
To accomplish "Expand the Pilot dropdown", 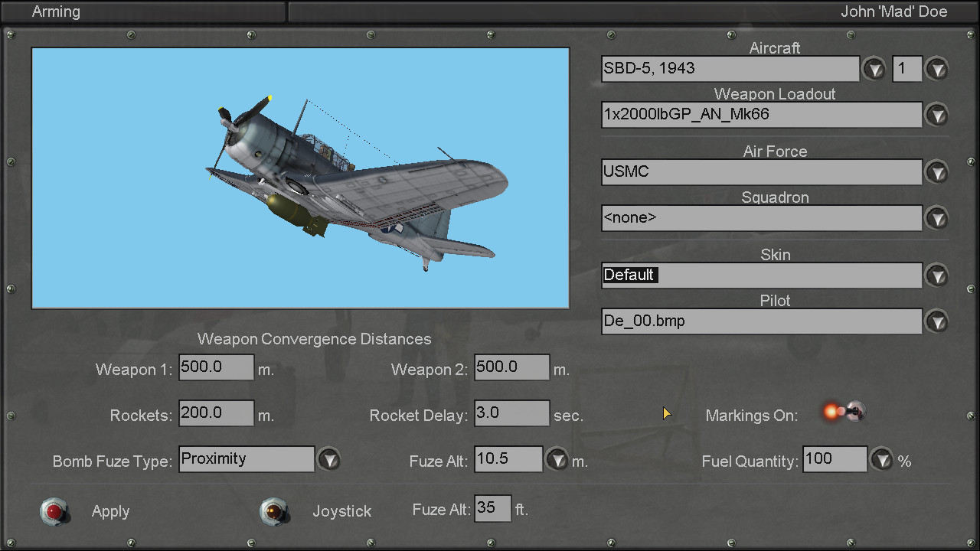I will pos(937,321).
